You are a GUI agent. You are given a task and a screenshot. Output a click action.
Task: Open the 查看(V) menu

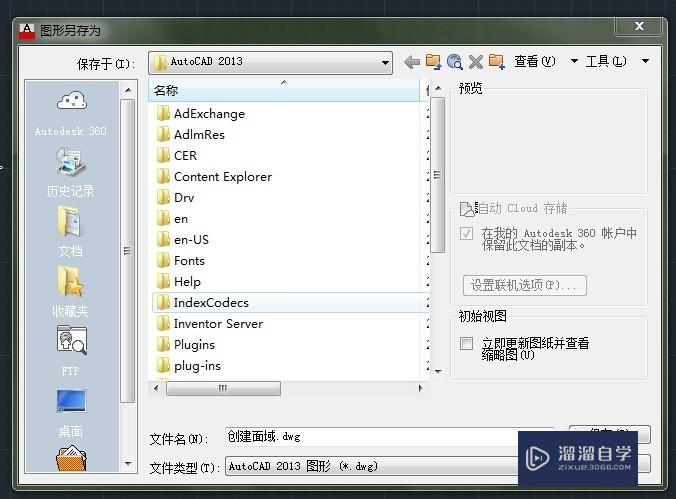535,61
